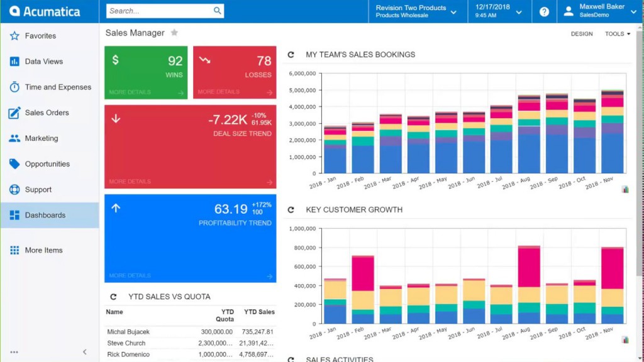
Task: Click the search magnifier icon
Action: [217, 11]
